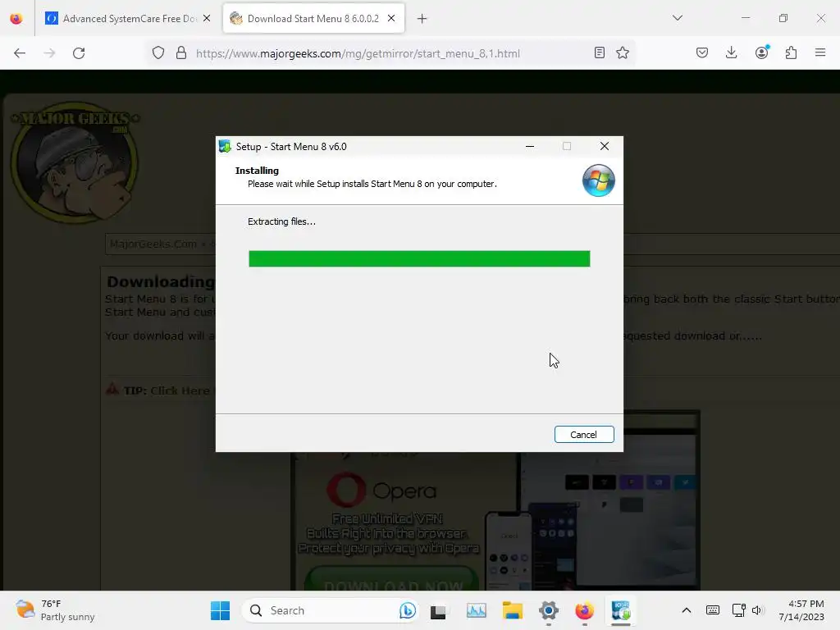Open the touch keyboard tray icon
This screenshot has width=840, height=630.
pyautogui.click(x=713, y=610)
